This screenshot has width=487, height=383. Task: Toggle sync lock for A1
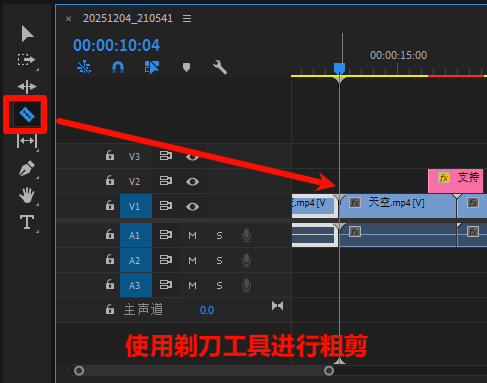166,235
